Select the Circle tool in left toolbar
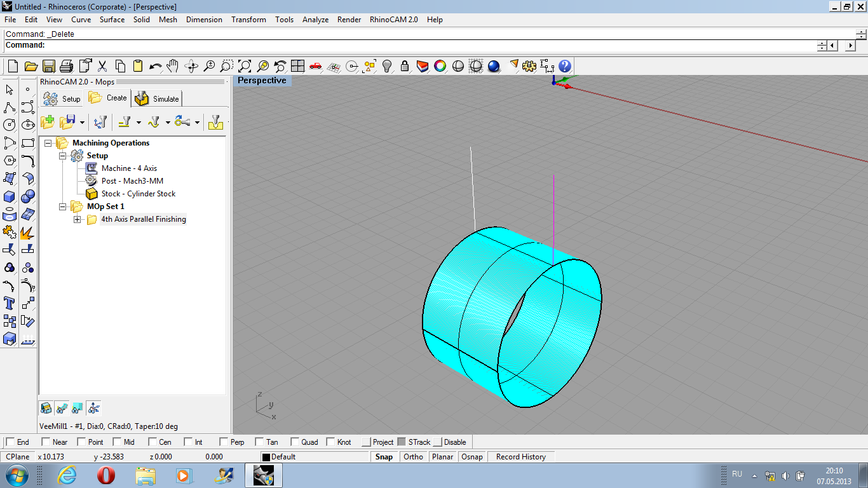868x488 pixels. [x=10, y=125]
